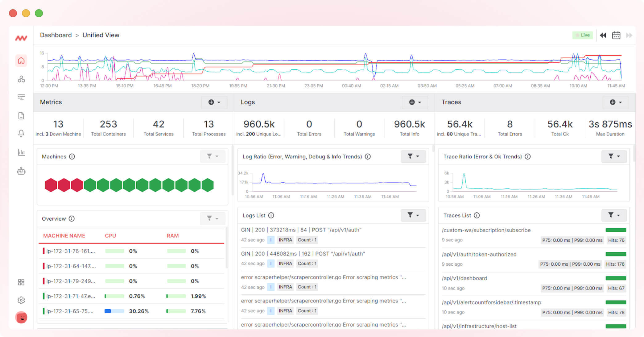The image size is (644, 337).
Task: Open the filter dropdown on Traces List
Action: tap(614, 215)
